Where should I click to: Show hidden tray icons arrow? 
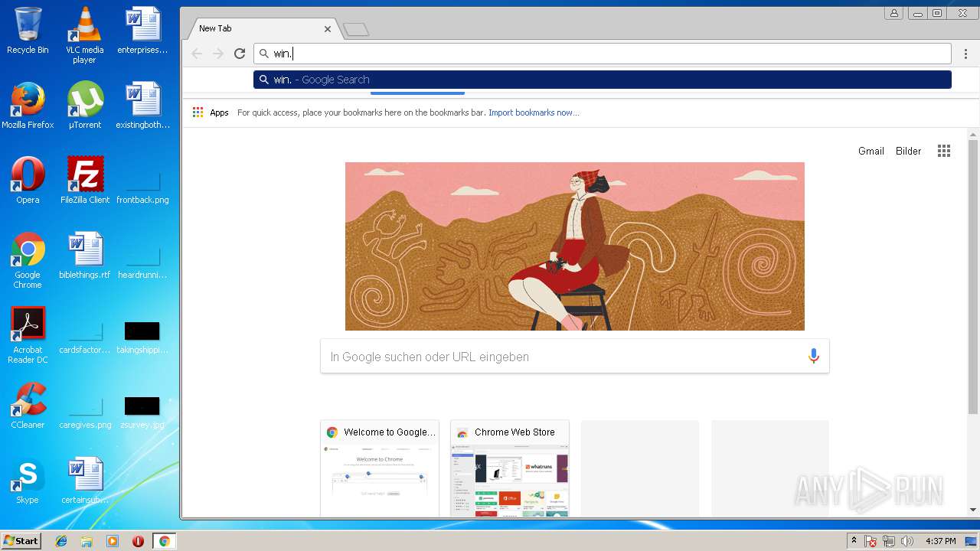pyautogui.click(x=854, y=541)
